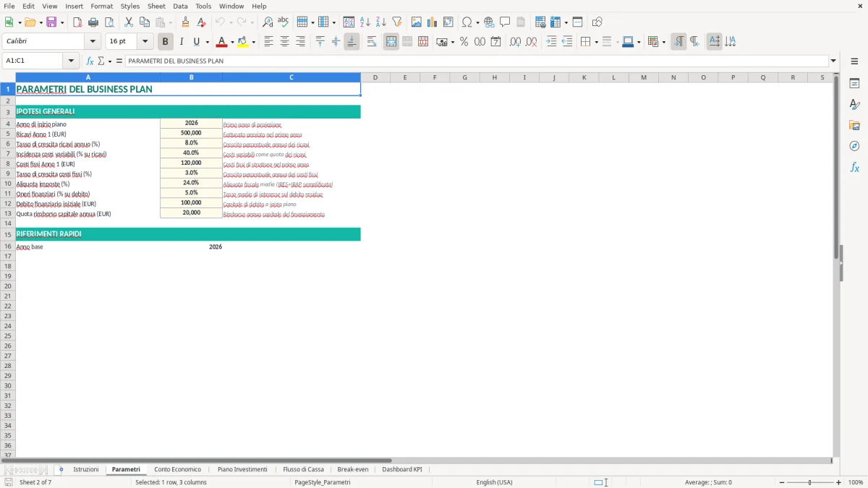The height and width of the screenshot is (488, 868).
Task: Expand the Name Box dropdown
Action: click(x=71, y=61)
